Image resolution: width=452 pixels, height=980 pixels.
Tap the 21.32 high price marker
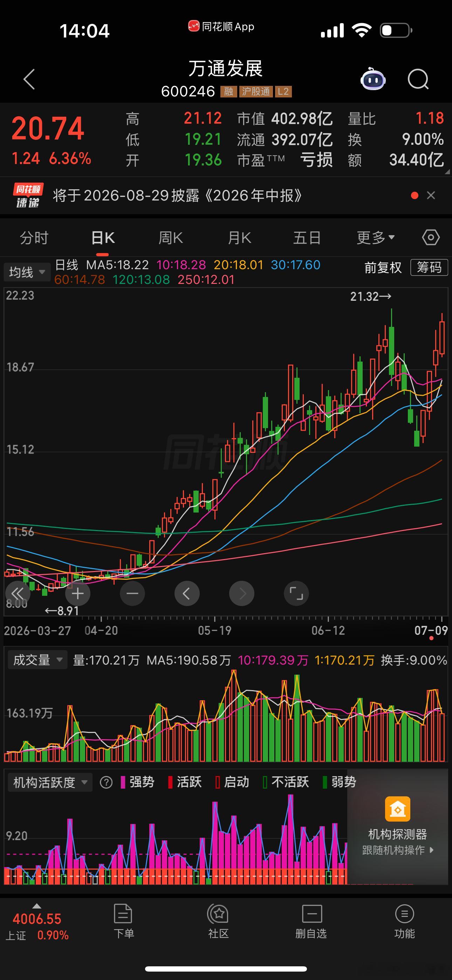tap(371, 297)
